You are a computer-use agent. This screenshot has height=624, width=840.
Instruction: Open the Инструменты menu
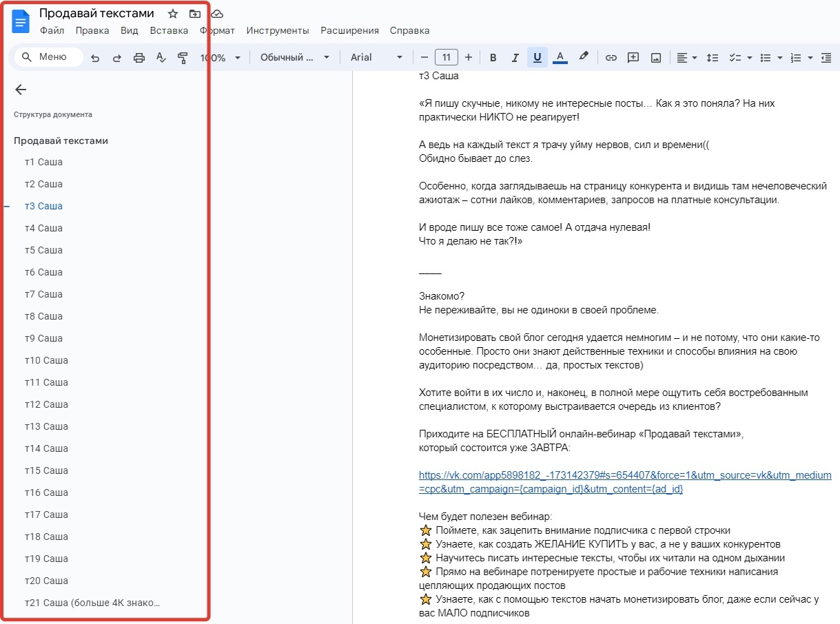[x=278, y=30]
